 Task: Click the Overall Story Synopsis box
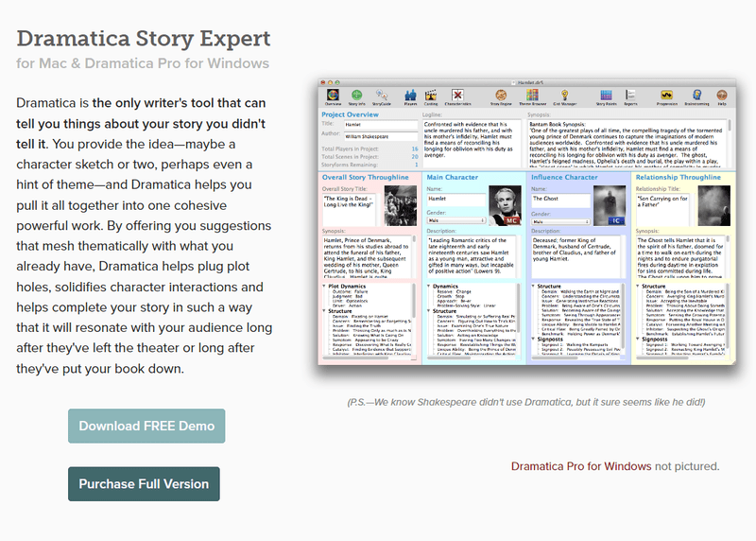pyautogui.click(x=367, y=256)
